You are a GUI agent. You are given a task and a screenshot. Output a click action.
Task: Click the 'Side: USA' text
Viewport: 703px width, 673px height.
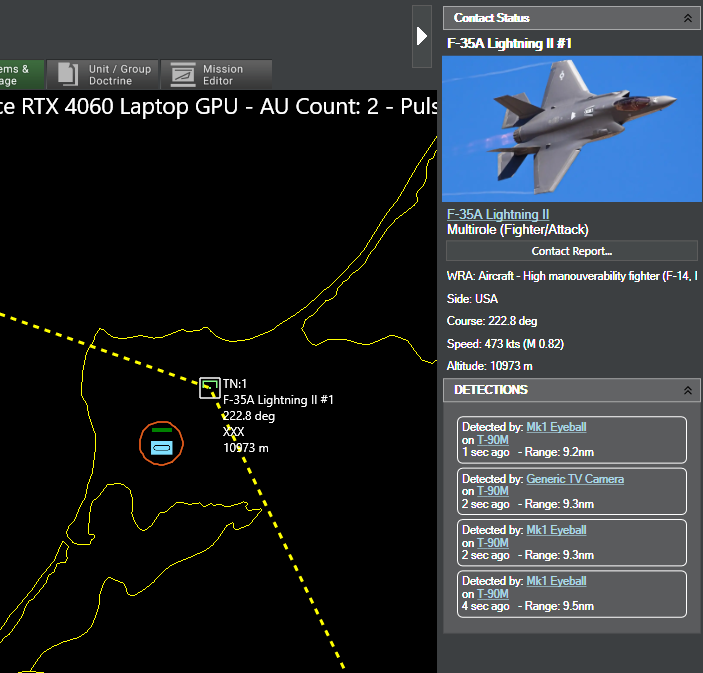(472, 299)
